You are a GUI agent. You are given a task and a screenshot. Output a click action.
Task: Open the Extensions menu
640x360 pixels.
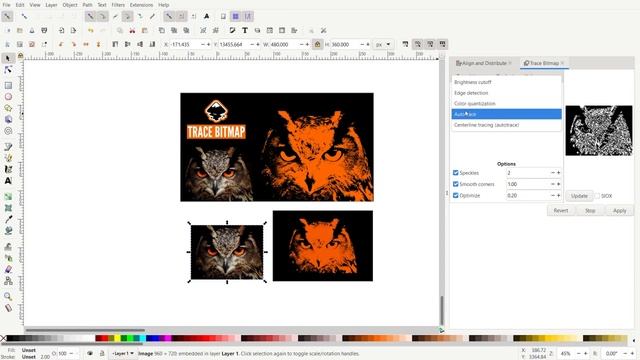[x=141, y=5]
